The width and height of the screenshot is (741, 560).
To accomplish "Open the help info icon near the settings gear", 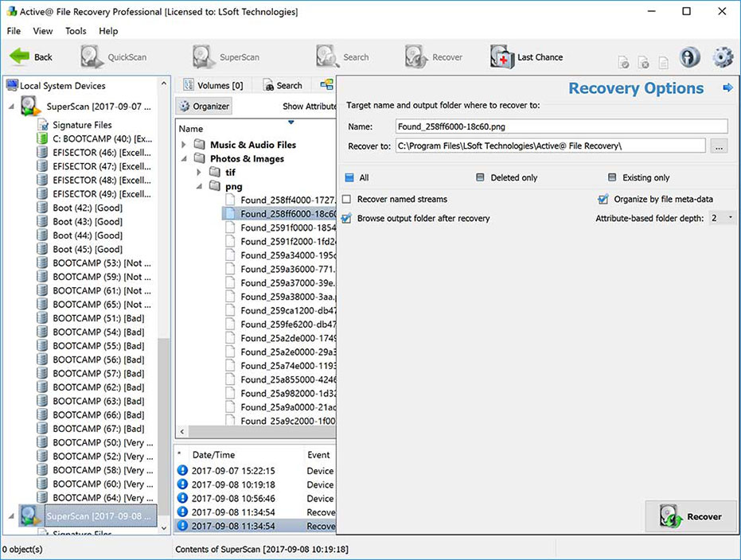I will click(689, 56).
